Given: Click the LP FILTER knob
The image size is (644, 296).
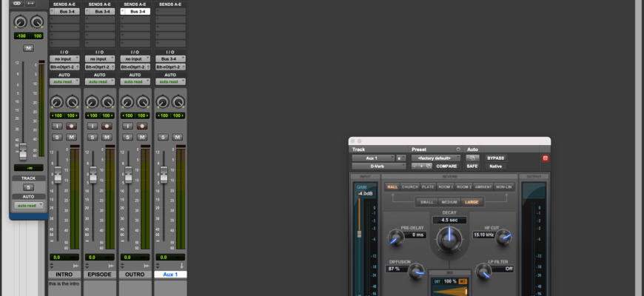Looking at the screenshot, I should tap(483, 272).
